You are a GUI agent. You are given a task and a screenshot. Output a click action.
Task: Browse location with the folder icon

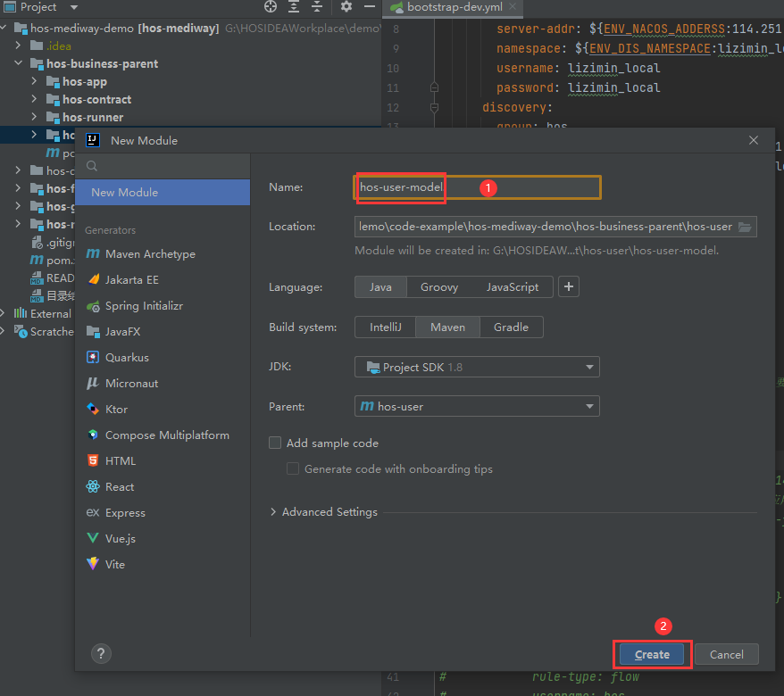coord(746,227)
